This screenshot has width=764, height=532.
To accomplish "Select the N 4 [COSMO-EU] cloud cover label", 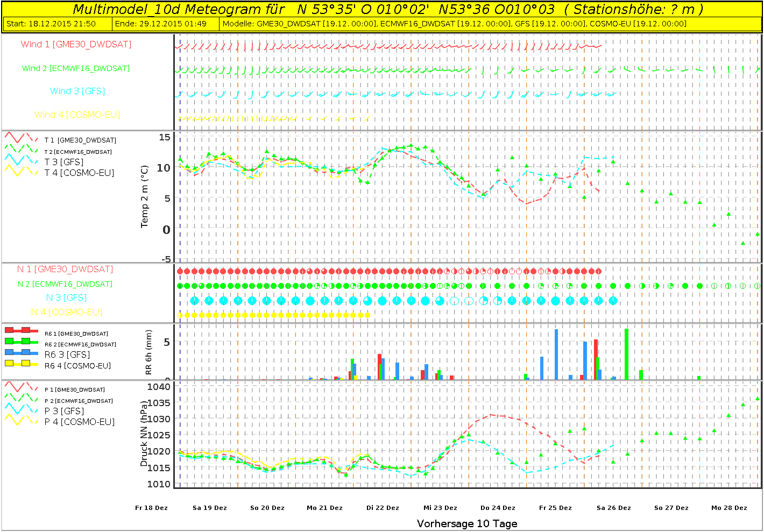I will click(67, 312).
